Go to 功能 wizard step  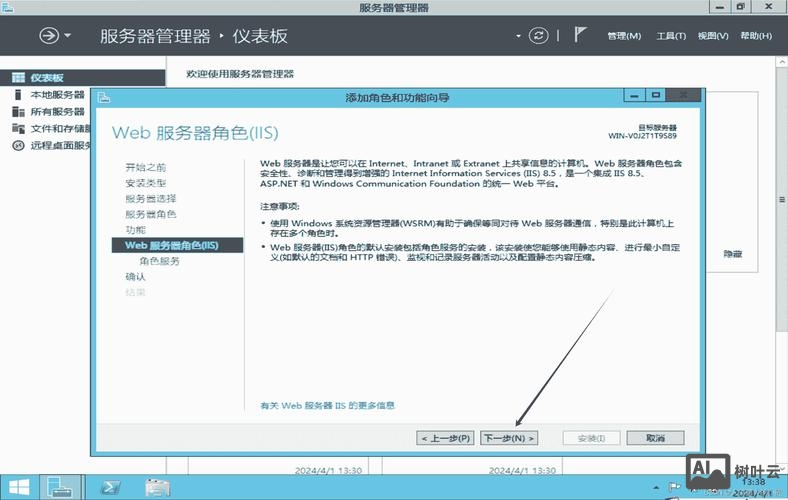[135, 230]
